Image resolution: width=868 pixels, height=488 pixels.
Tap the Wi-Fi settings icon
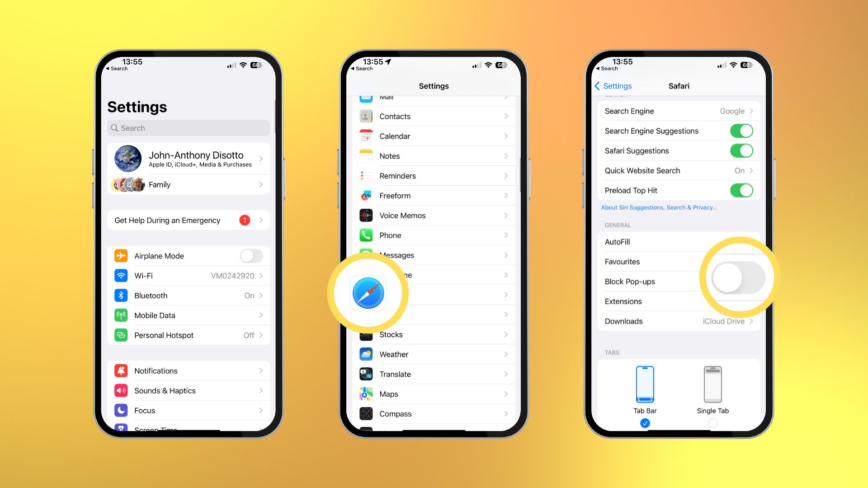point(122,275)
